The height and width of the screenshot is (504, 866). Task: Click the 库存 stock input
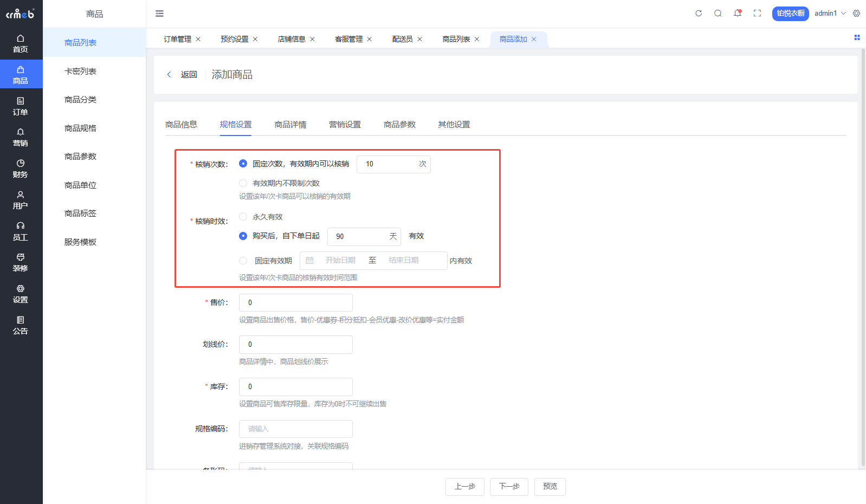(x=296, y=387)
